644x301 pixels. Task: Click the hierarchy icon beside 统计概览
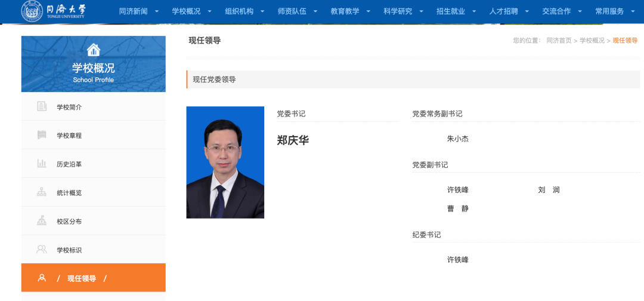pyautogui.click(x=42, y=192)
